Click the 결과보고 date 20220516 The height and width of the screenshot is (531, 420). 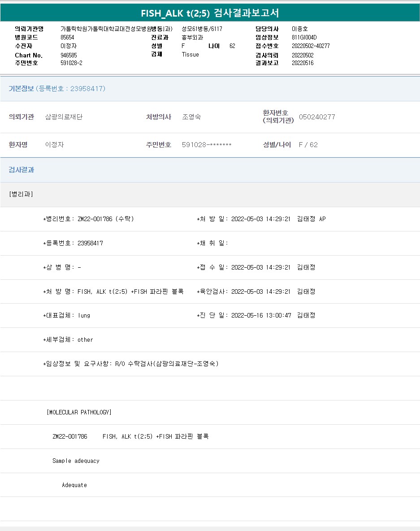pos(303,63)
